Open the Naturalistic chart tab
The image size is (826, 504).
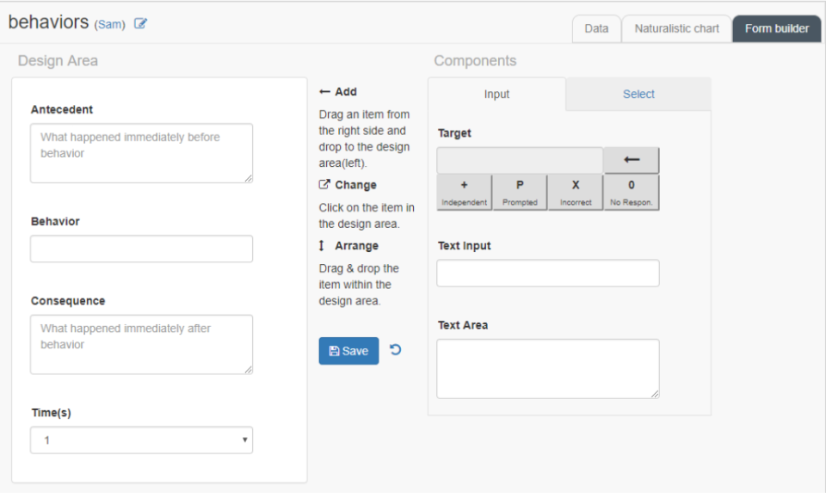coord(677,28)
